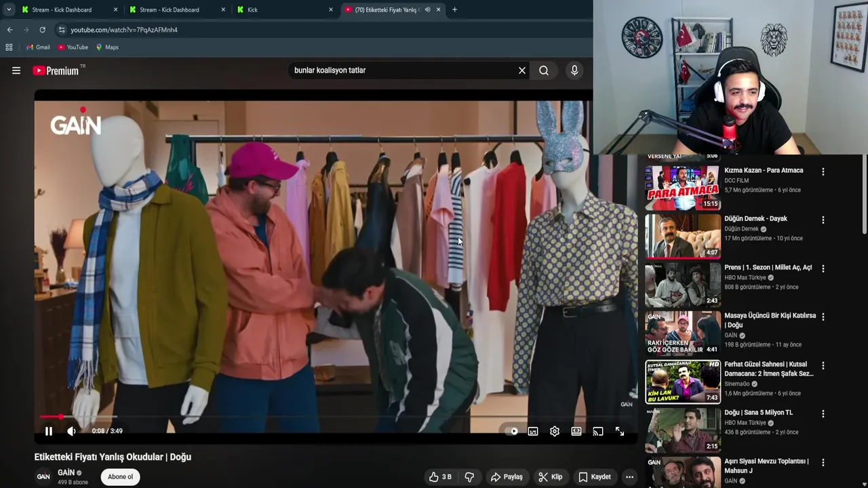The width and height of the screenshot is (868, 488).
Task: Open Aşırı Siyasi Mevzu Toplantısı video
Action: point(766,466)
